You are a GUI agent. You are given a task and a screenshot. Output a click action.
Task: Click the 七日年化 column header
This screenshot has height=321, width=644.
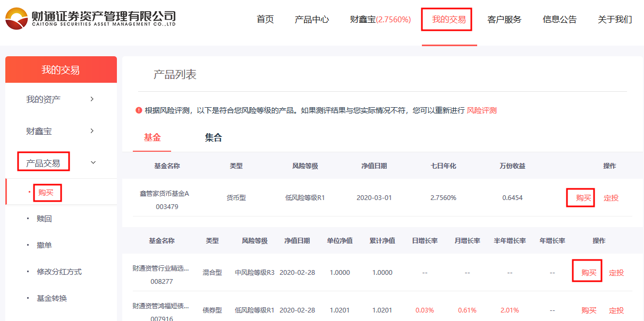443,166
